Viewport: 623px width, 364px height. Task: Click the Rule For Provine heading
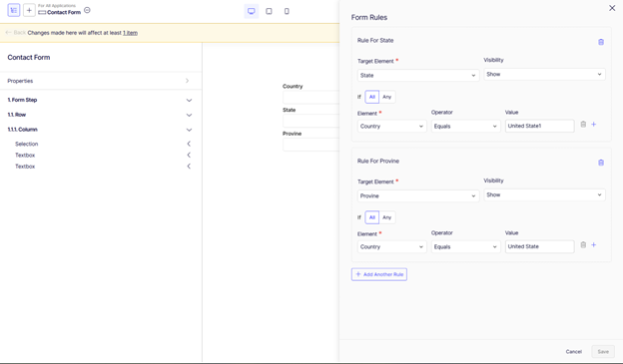pos(377,161)
